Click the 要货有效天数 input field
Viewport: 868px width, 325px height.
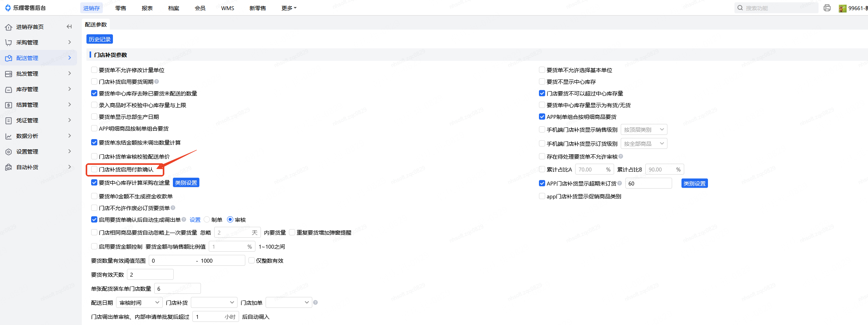point(150,274)
